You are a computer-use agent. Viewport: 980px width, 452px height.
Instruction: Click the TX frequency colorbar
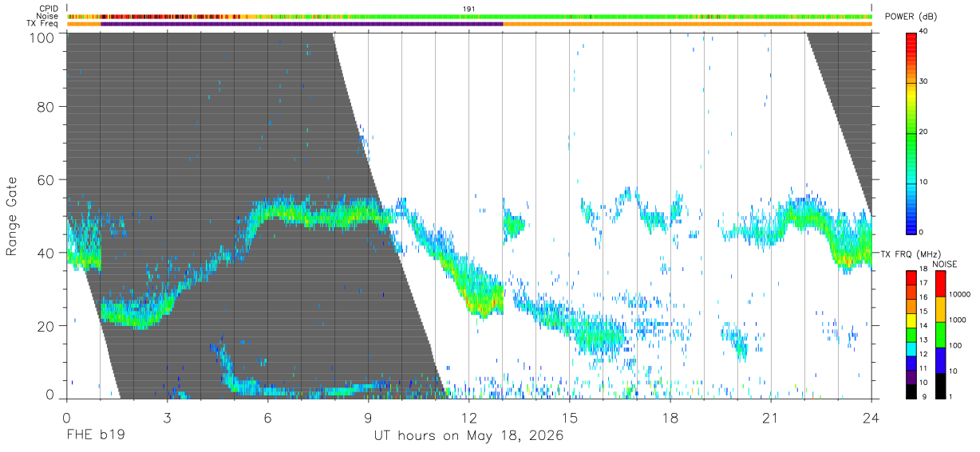pos(911,334)
